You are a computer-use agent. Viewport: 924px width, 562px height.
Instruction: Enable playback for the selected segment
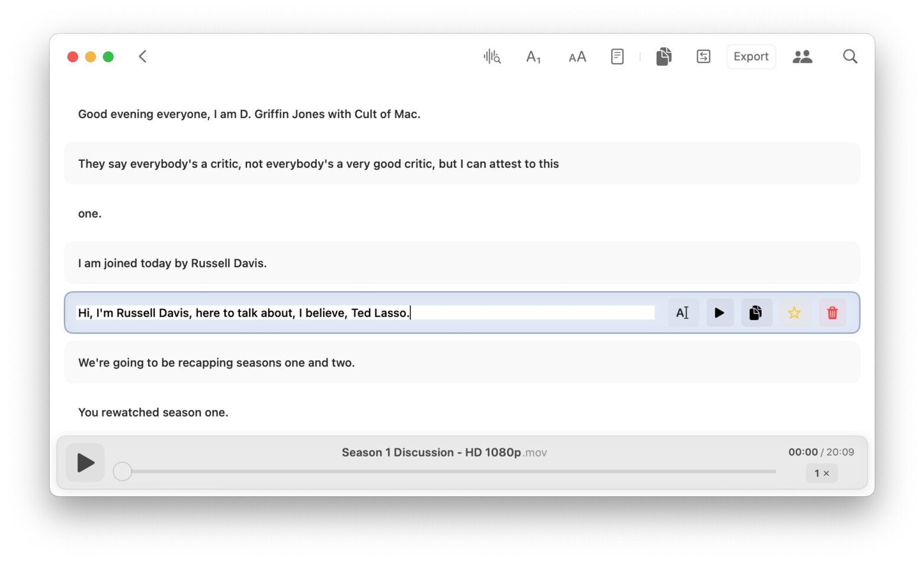pyautogui.click(x=720, y=312)
